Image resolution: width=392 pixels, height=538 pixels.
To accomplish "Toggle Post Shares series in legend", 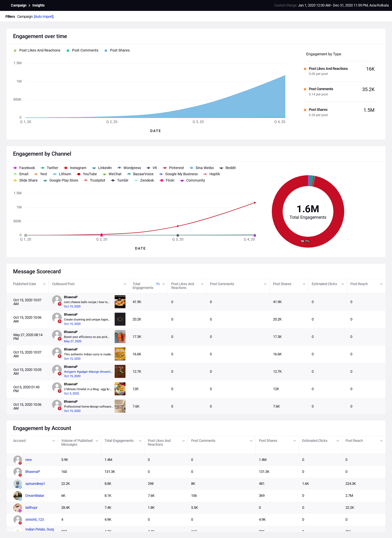I will [x=117, y=50].
